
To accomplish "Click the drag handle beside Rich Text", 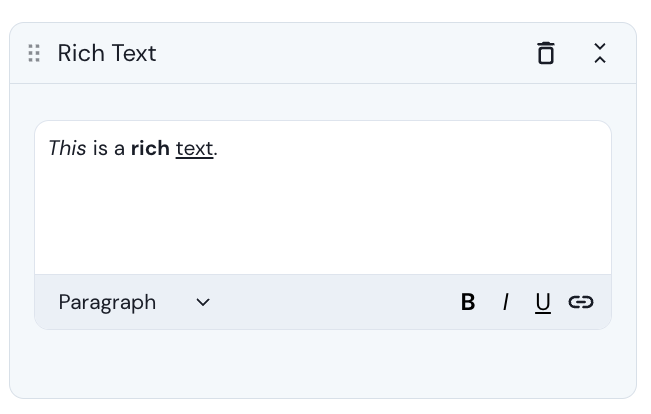I will point(34,53).
